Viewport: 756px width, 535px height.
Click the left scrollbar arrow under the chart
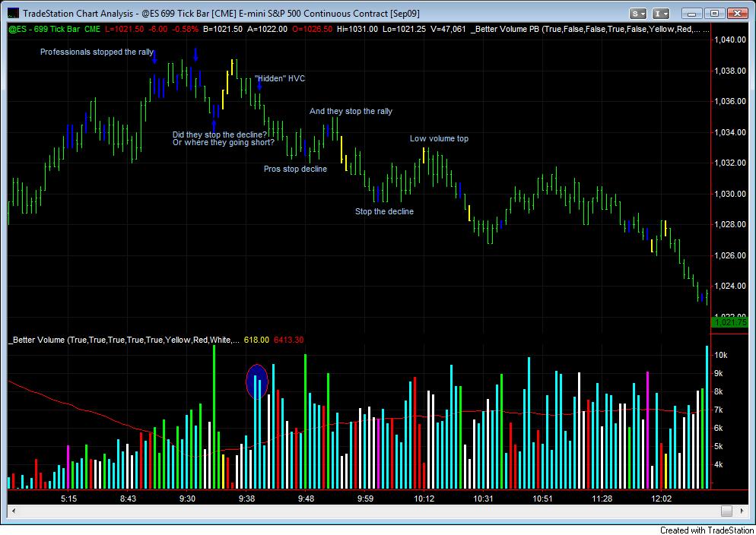click(13, 511)
